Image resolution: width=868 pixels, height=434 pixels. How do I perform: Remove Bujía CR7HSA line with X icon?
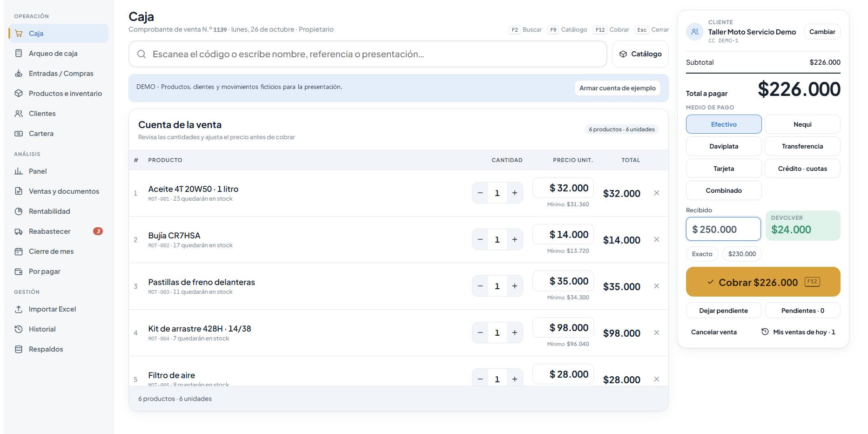[656, 239]
